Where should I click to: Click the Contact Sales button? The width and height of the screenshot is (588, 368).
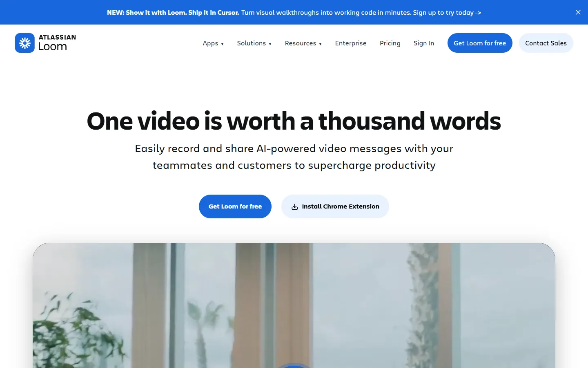click(546, 43)
